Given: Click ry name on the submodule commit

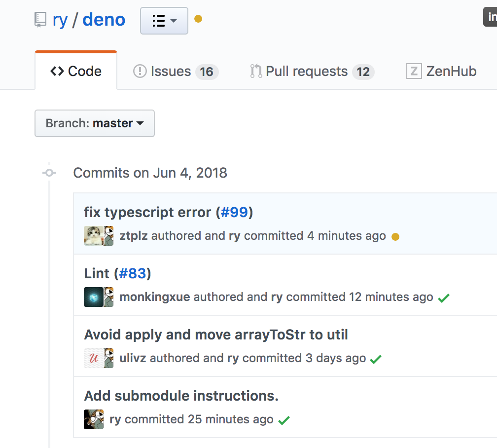Looking at the screenshot, I should (115, 419).
